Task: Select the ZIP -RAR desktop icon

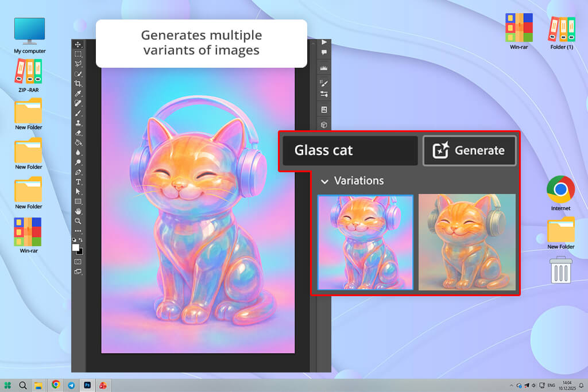Action: pos(29,75)
